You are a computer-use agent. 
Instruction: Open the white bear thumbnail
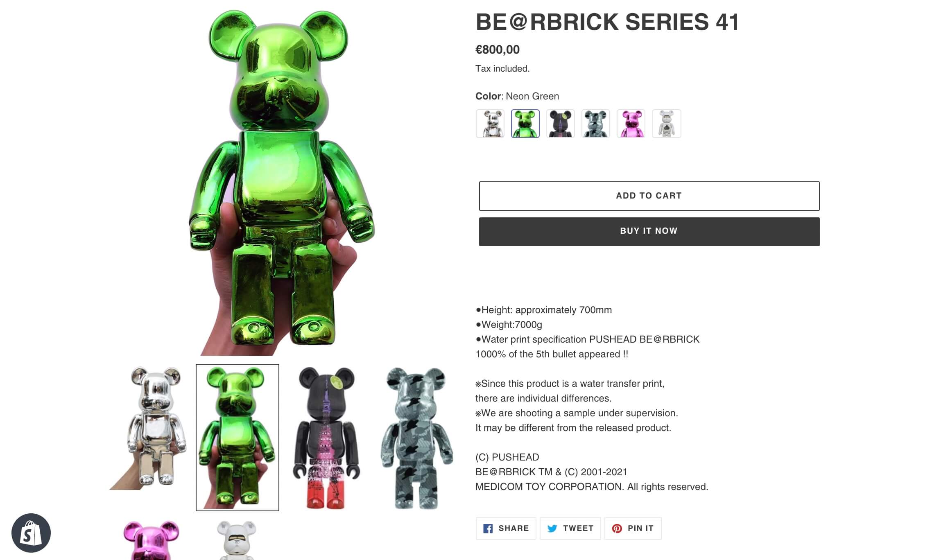tap(238, 540)
